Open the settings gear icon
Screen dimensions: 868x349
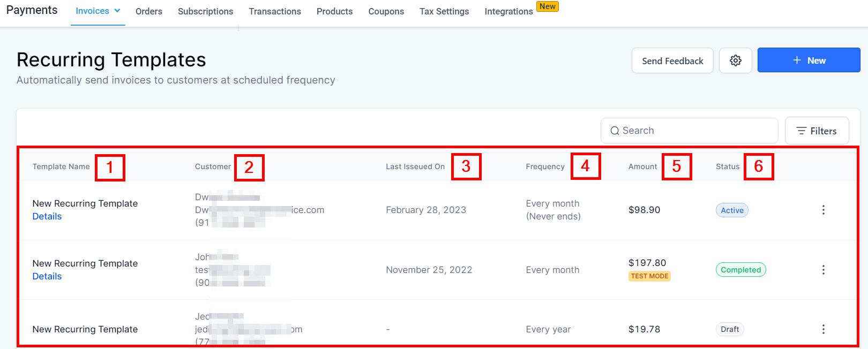click(736, 60)
